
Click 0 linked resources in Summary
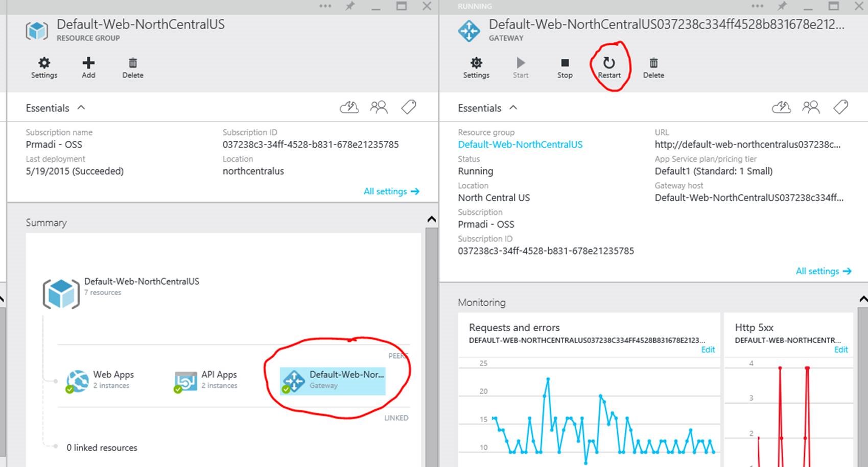[102, 448]
